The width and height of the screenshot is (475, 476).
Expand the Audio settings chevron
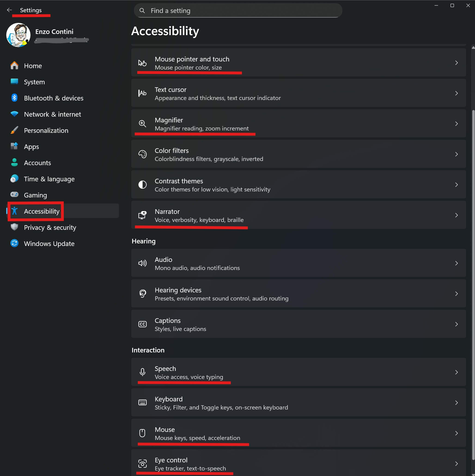point(456,263)
